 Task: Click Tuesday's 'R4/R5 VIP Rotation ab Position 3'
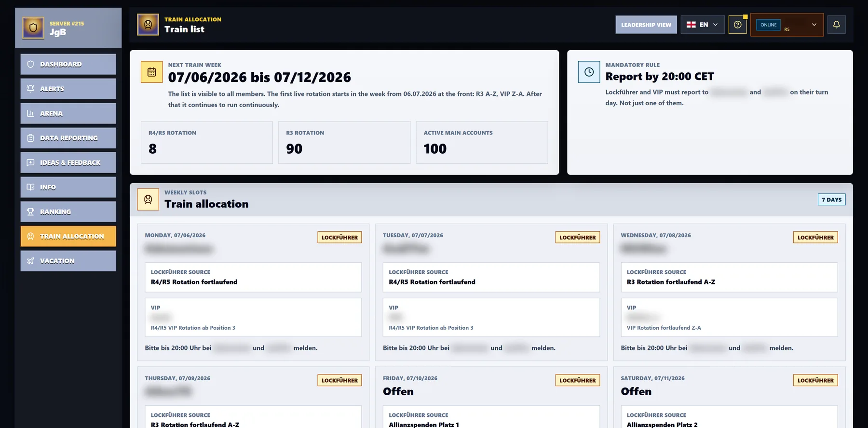tap(431, 328)
